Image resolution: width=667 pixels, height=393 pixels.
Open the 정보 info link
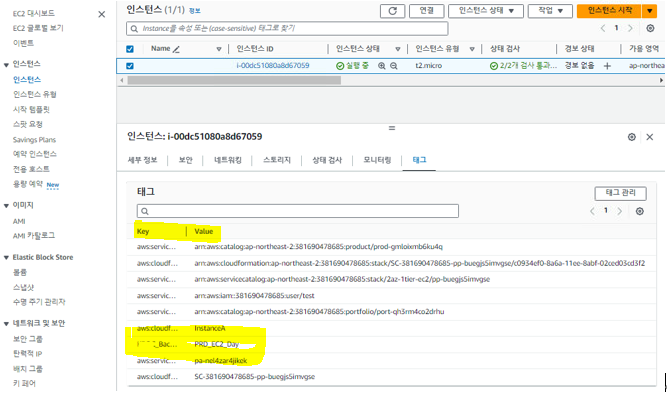point(194,11)
